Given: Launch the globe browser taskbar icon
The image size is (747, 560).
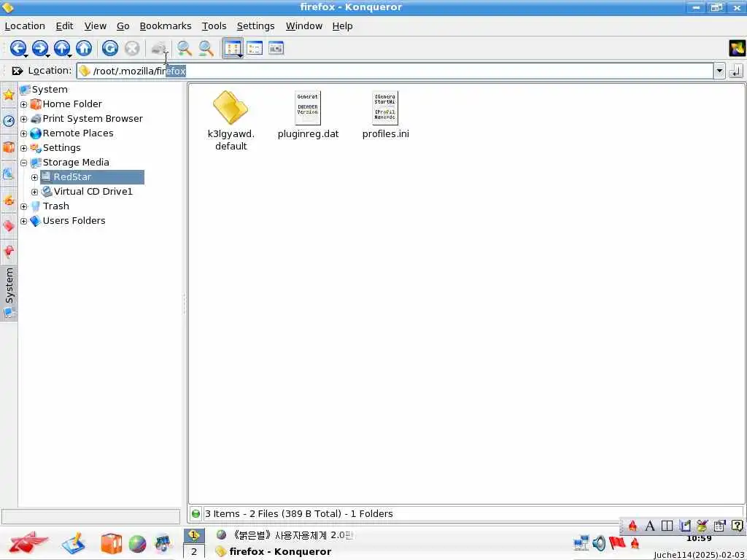Looking at the screenshot, I should click(137, 544).
